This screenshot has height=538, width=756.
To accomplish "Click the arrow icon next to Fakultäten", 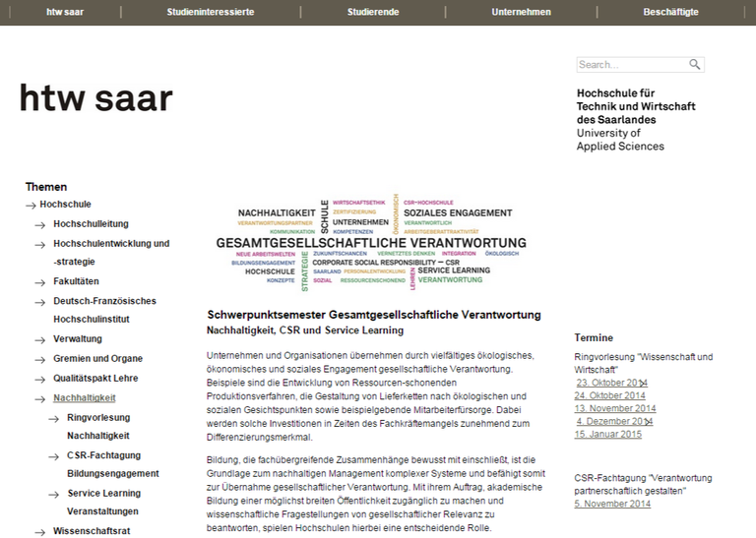I will (40, 282).
